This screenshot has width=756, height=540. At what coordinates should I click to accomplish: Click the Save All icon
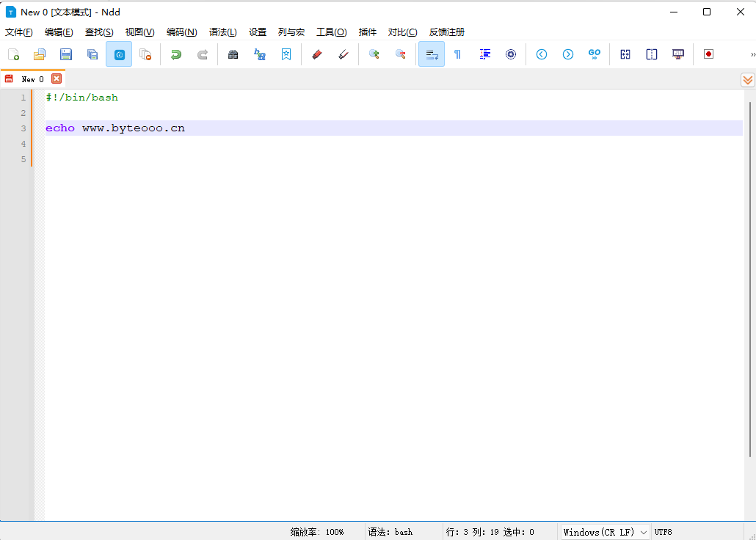[x=92, y=54]
